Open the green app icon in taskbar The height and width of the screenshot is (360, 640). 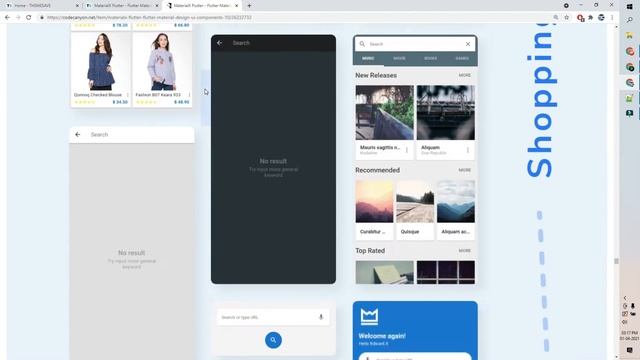629,98
